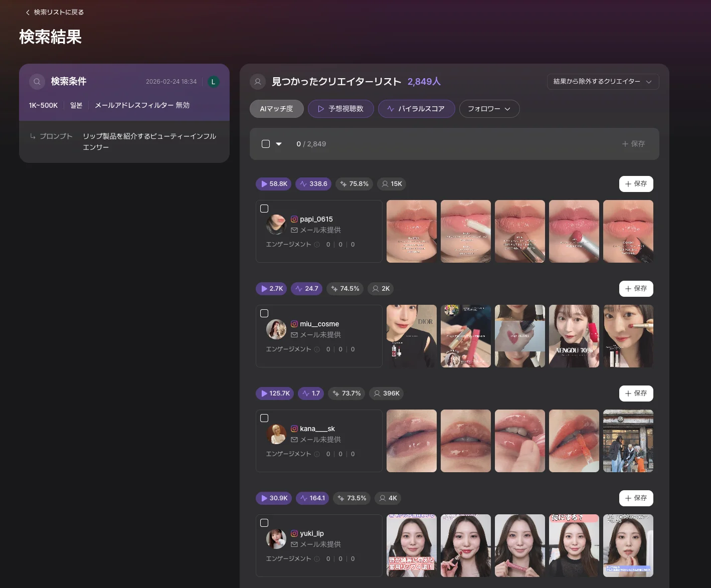The width and height of the screenshot is (711, 588).
Task: Click the green L user avatar
Action: [x=213, y=82]
